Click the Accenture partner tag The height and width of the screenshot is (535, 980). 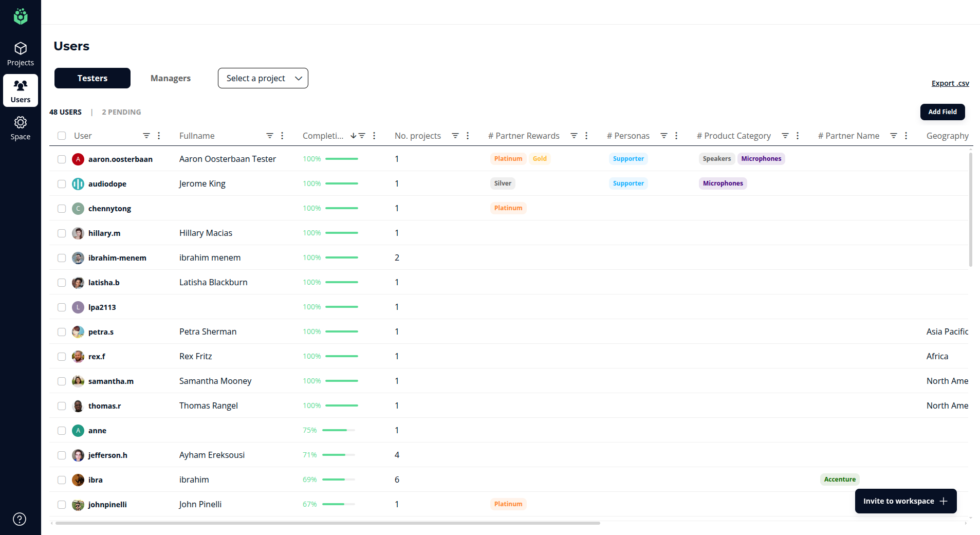coord(840,479)
